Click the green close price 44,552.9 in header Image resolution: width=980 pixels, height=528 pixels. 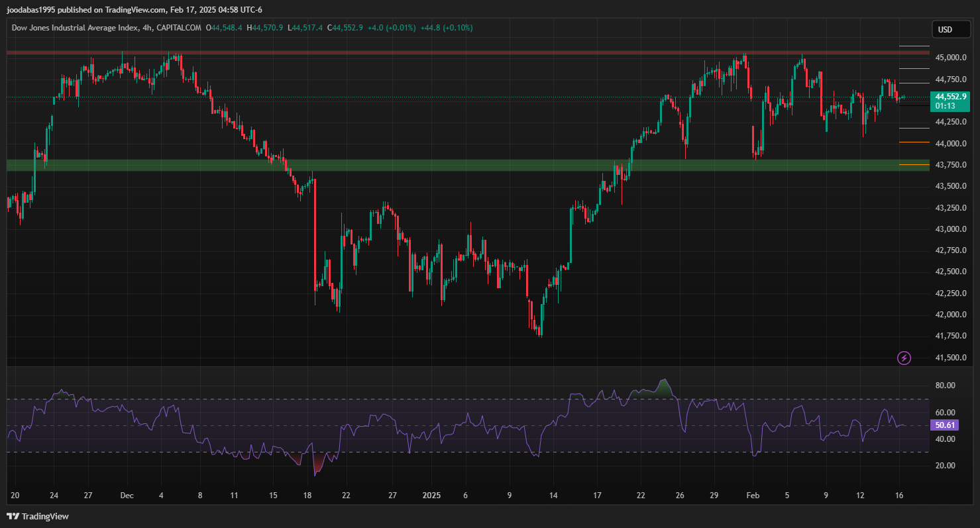(347, 28)
